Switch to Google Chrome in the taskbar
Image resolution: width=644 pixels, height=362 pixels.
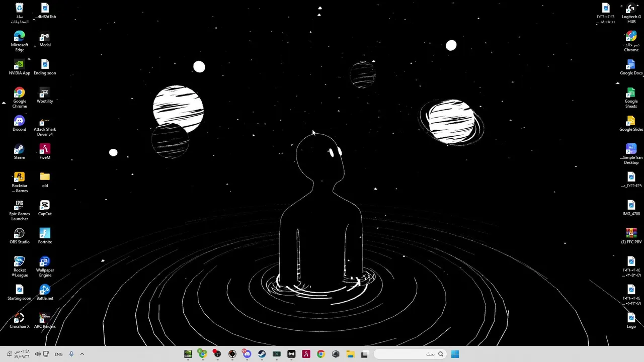click(320, 354)
